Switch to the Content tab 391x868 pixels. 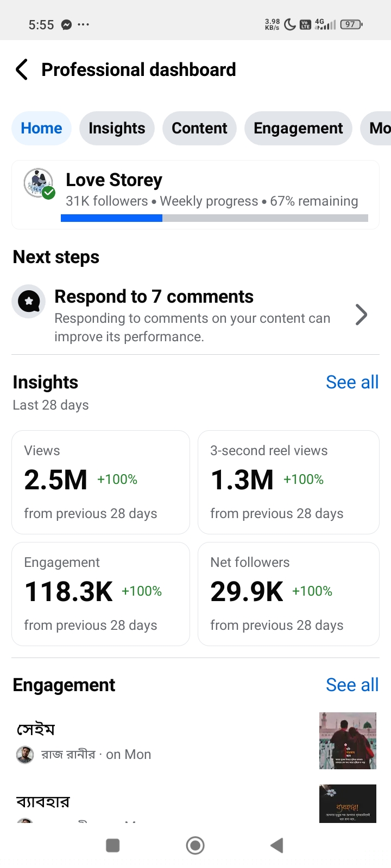[x=199, y=129]
